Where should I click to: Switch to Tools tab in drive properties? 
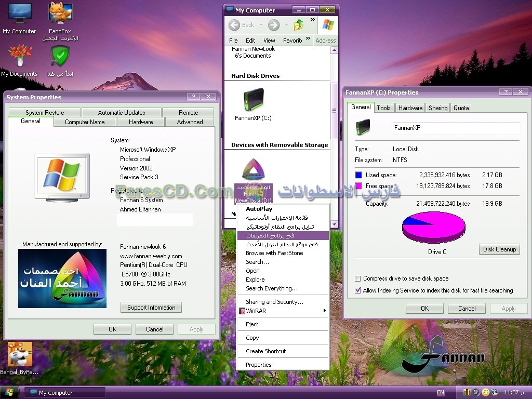point(384,108)
